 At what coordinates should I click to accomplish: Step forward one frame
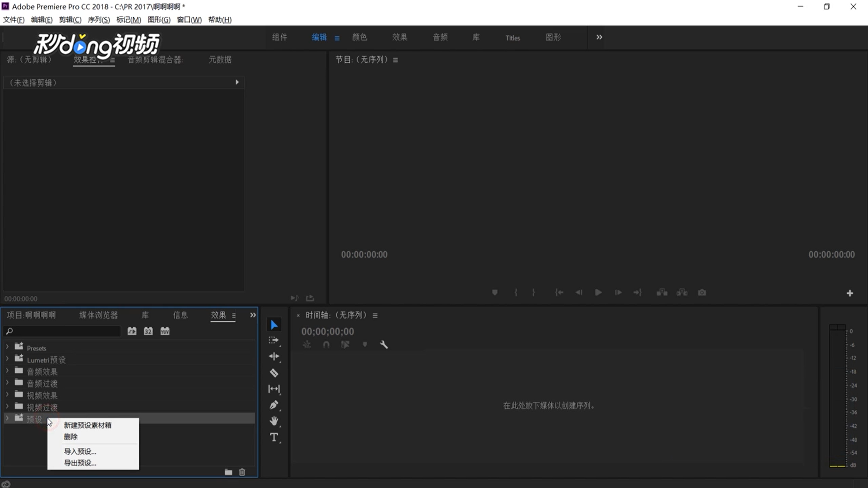[x=618, y=292]
